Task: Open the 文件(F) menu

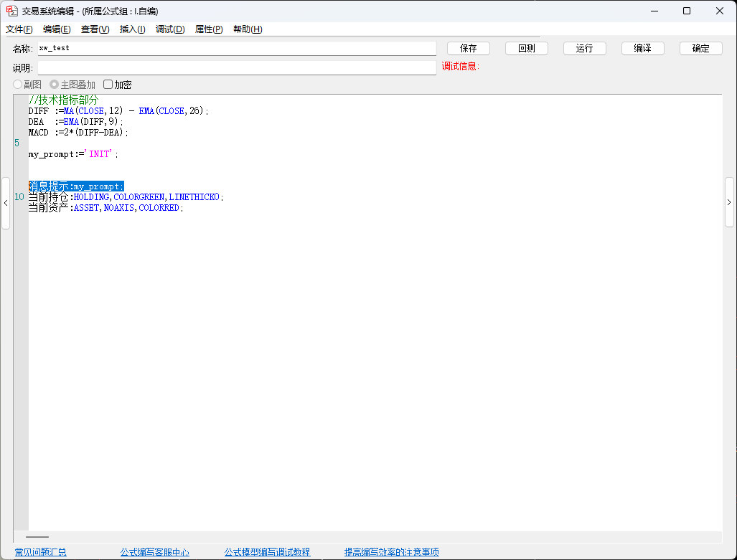Action: pyautogui.click(x=19, y=29)
